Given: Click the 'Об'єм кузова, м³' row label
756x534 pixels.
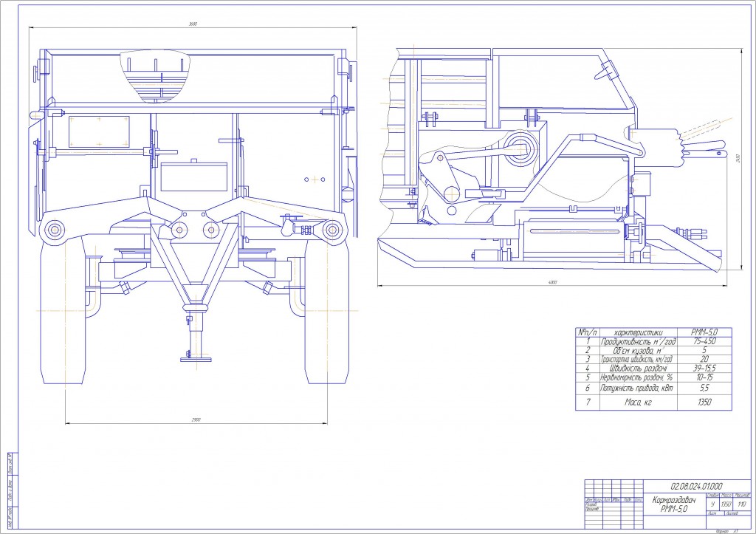Looking at the screenshot, I should 638,350.
